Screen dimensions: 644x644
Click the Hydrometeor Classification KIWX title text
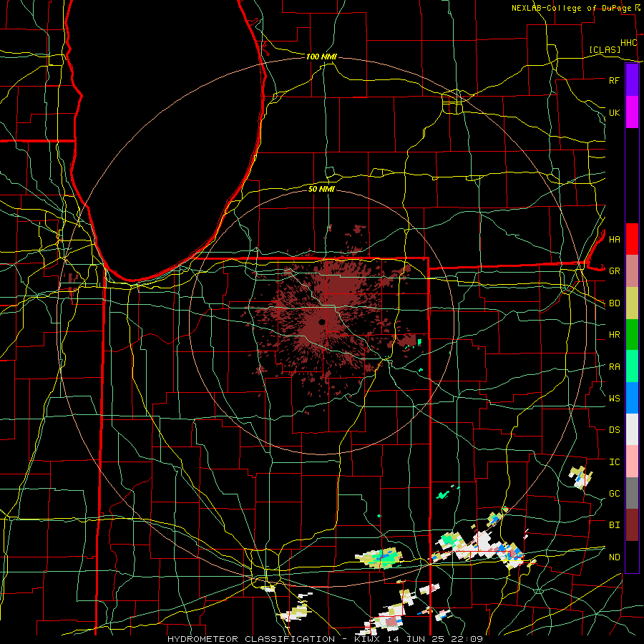(325, 639)
